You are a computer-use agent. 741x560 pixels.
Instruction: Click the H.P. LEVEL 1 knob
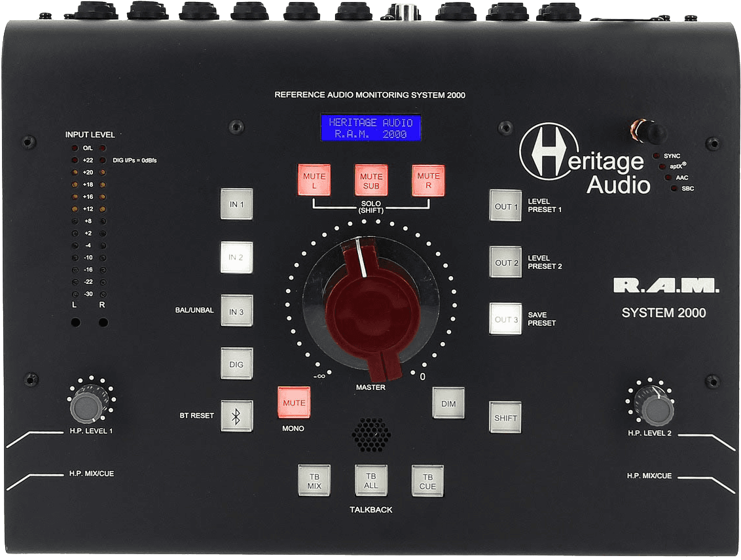pyautogui.click(x=88, y=406)
